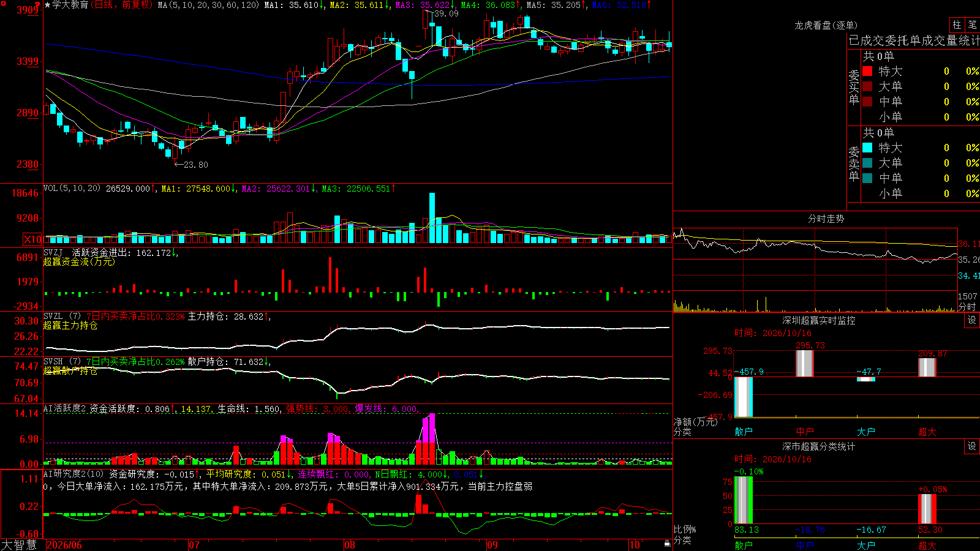The image size is (980, 551).
Task: Click the AI研究度2(10) indicator label
Action: [x=74, y=474]
